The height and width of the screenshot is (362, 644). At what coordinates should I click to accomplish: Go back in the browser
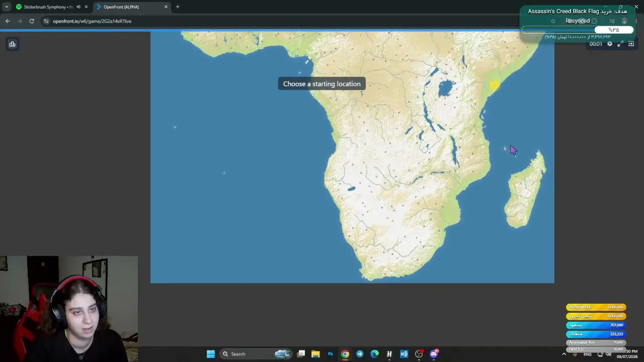pyautogui.click(x=8, y=21)
